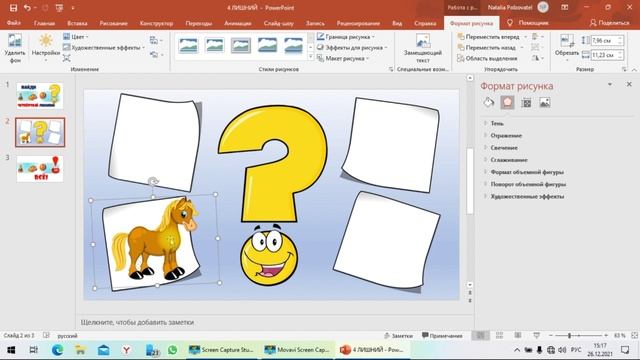Open Color (Цвет) dropdown
640x360 pixels.
coord(76,37)
